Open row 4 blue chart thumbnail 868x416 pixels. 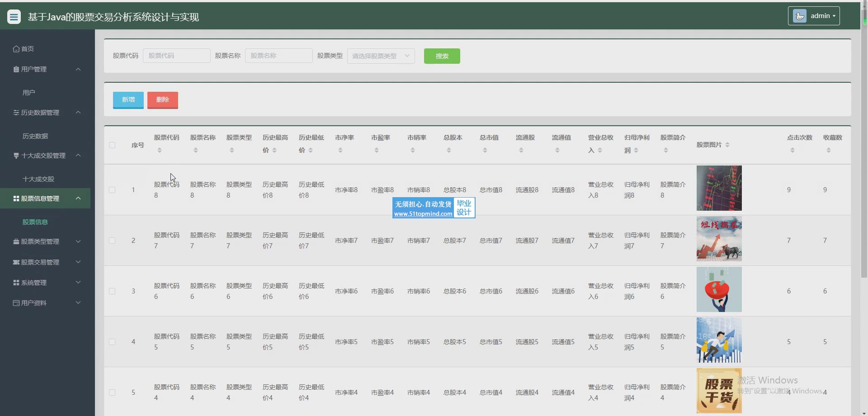pos(719,340)
